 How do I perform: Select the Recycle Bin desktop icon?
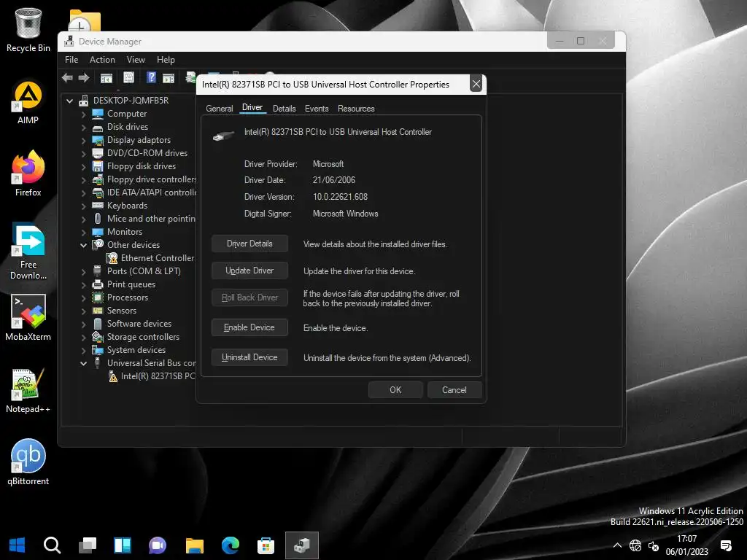28,29
